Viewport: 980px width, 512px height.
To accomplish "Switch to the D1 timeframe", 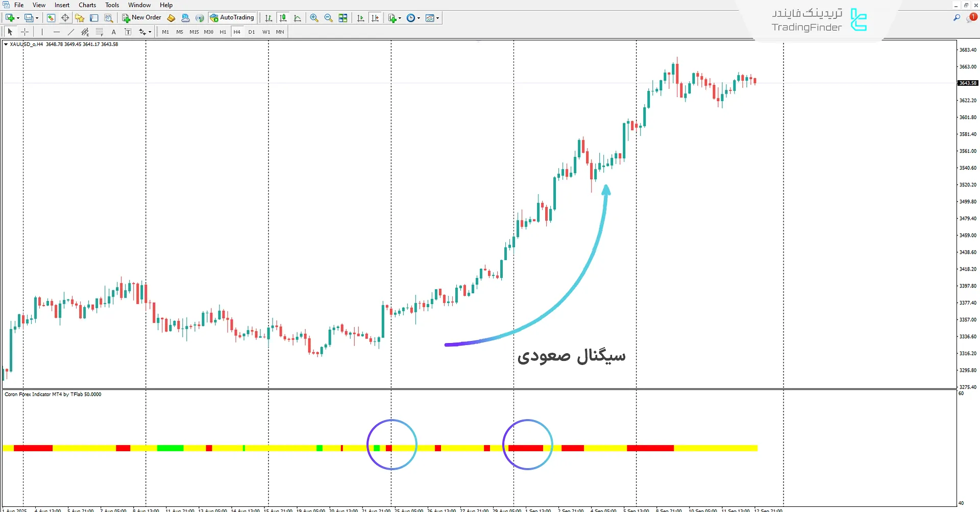I will pyautogui.click(x=251, y=32).
